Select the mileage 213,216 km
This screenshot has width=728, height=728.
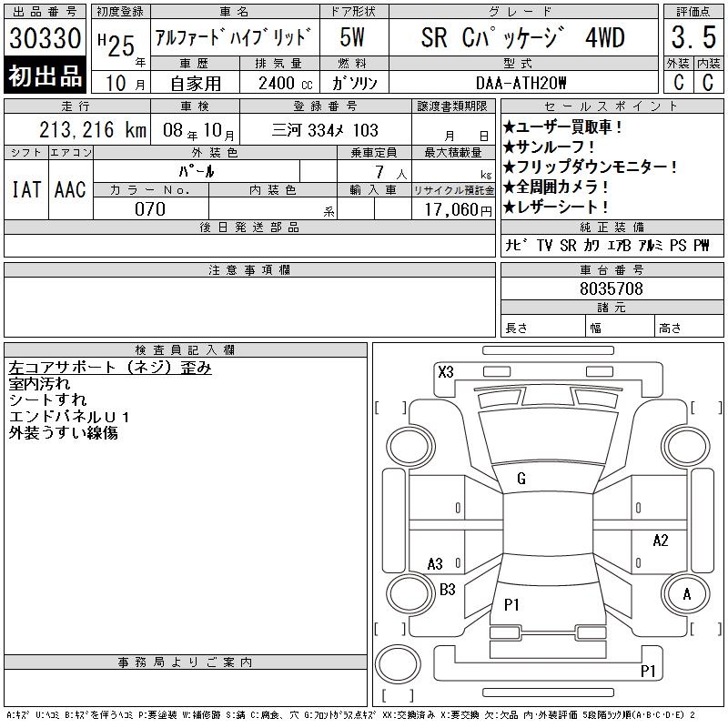[93, 130]
